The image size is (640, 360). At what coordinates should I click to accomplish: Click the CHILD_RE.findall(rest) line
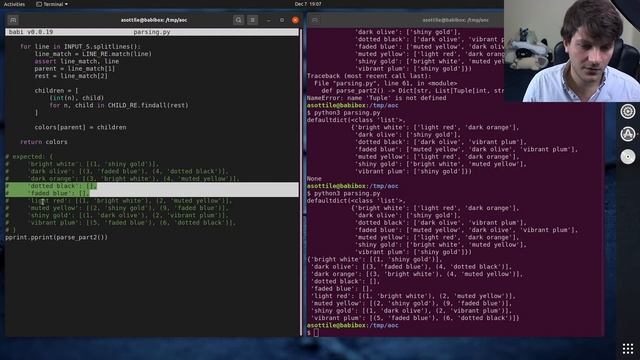(119, 105)
